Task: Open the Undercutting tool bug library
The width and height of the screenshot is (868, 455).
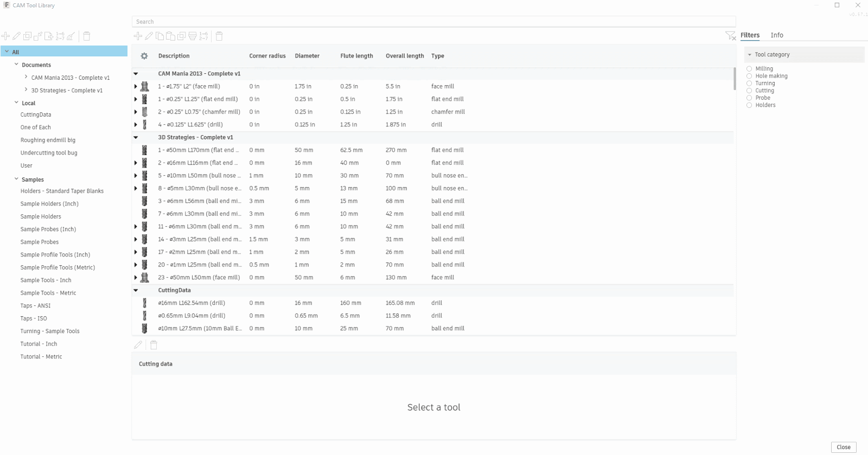Action: [49, 153]
